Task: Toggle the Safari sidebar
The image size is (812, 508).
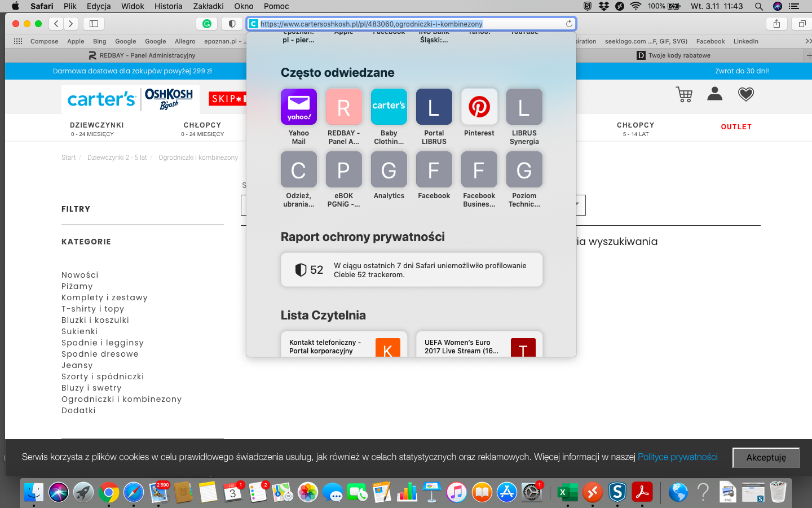Action: tap(94, 24)
